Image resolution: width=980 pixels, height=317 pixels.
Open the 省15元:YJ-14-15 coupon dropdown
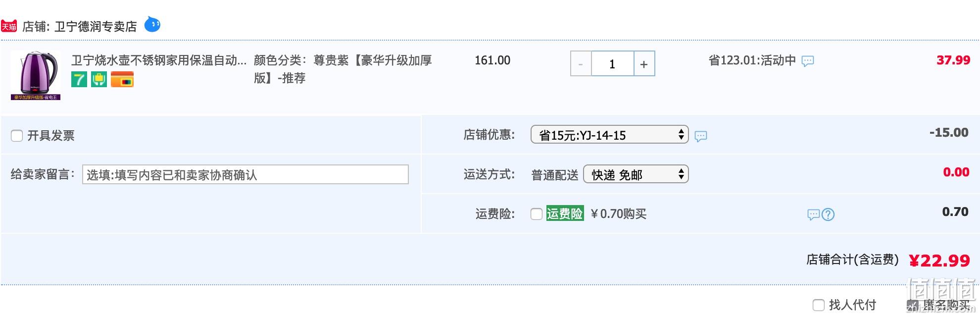point(610,134)
